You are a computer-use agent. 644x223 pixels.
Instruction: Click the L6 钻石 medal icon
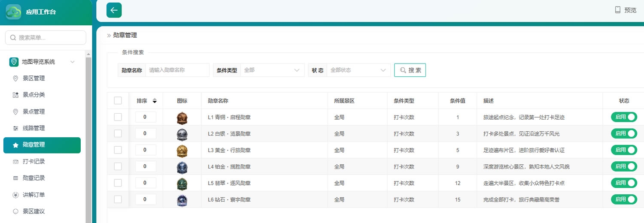pos(182,200)
